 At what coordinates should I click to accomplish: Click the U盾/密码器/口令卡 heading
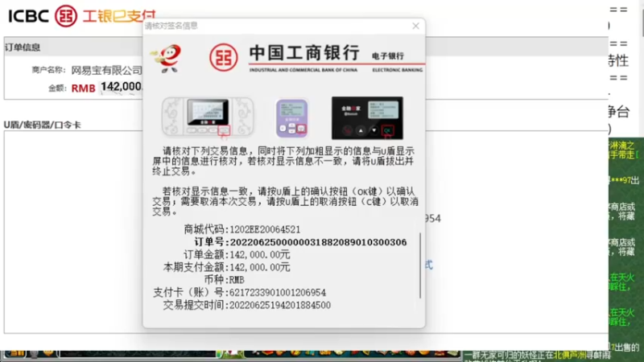[43, 125]
